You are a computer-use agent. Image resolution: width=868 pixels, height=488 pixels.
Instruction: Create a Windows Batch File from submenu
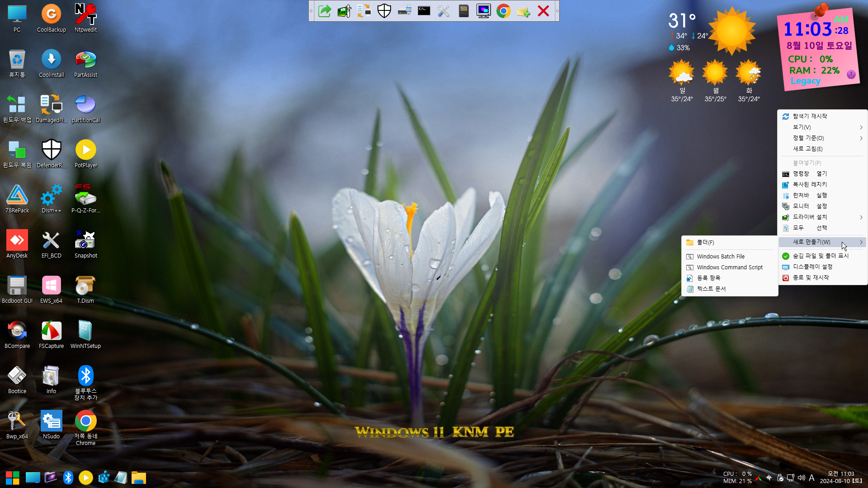[729, 256]
